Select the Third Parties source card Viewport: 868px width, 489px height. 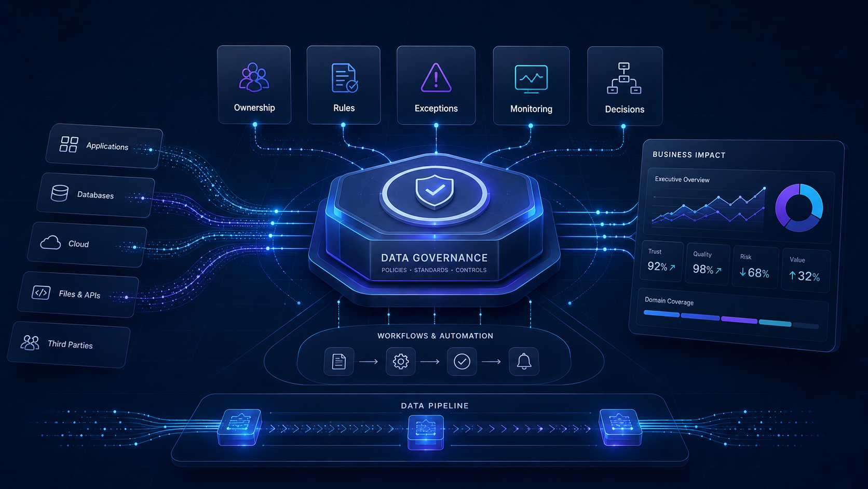coord(69,345)
